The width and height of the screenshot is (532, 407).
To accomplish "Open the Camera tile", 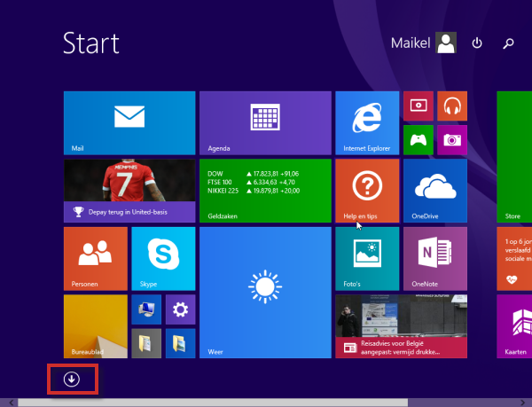I will 452,140.
